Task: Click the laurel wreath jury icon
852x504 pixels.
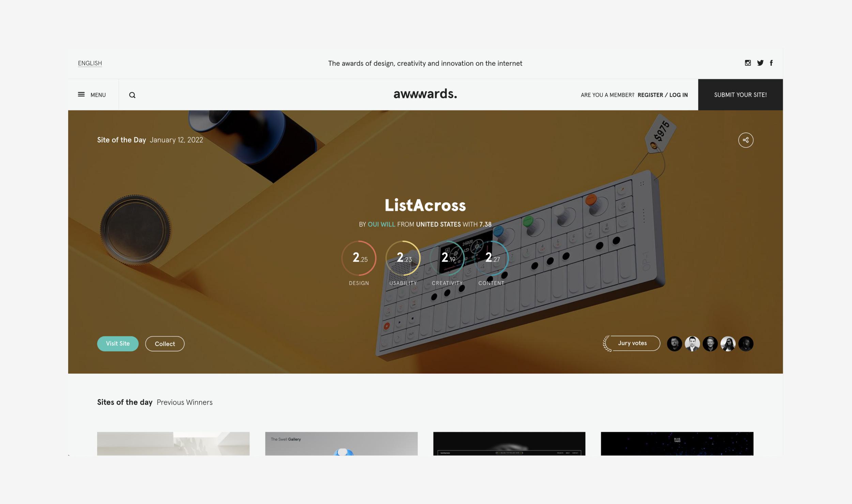Action: coord(607,343)
